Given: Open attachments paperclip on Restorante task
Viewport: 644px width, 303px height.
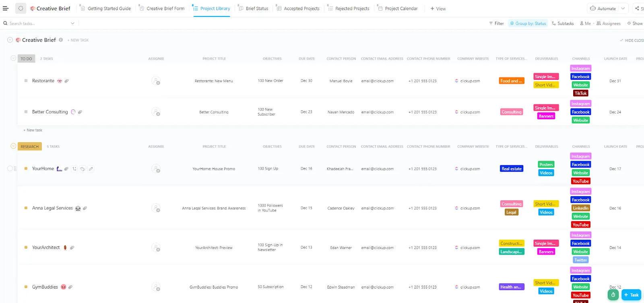Looking at the screenshot, I should 67,81.
